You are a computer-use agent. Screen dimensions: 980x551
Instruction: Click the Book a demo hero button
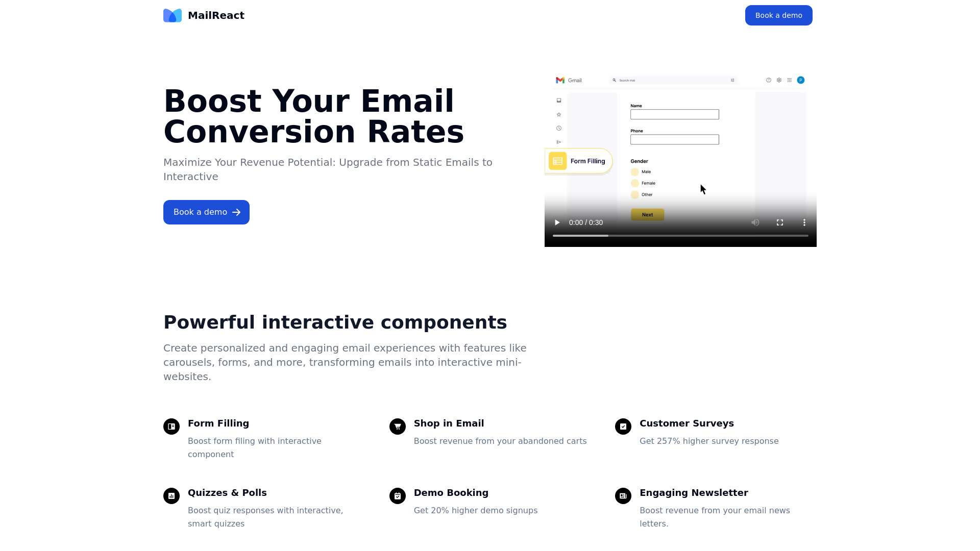click(x=206, y=212)
